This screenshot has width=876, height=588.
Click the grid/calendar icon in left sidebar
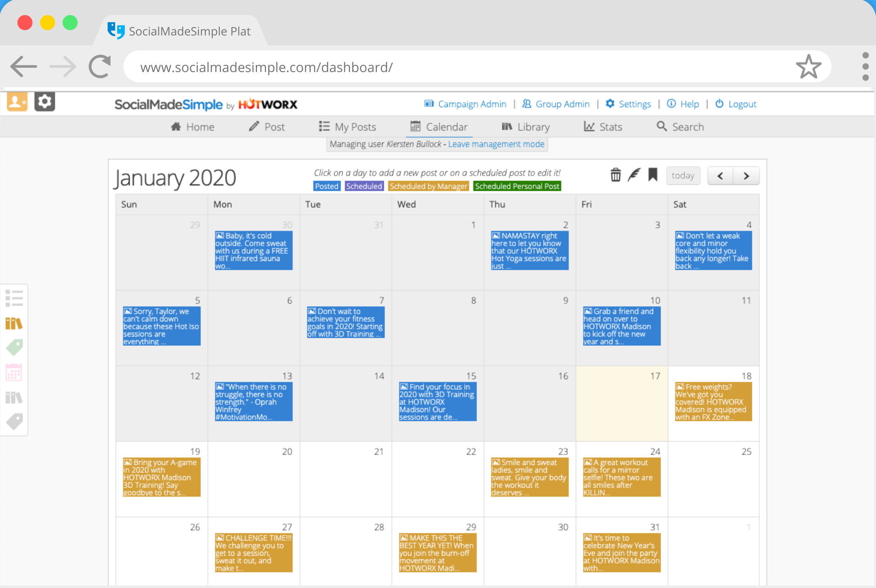tap(14, 371)
